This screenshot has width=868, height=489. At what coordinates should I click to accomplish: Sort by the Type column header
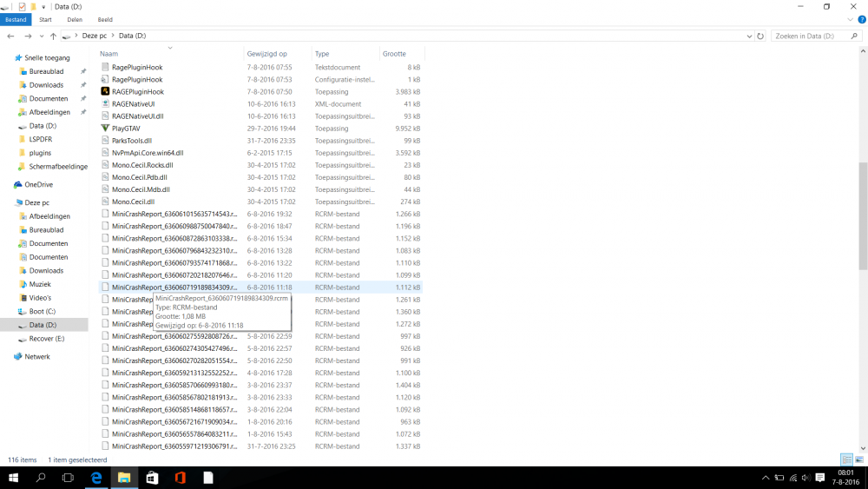[x=322, y=54]
